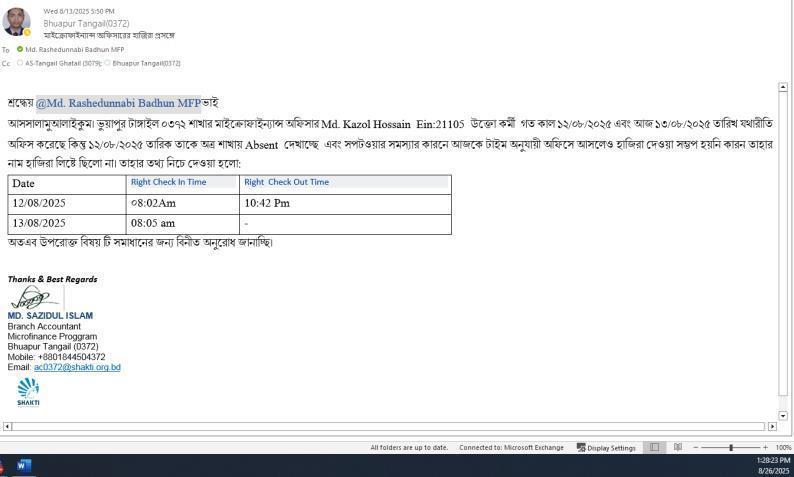Screen dimensions: 794x477
Task: Open email link ac0372@shakti.org.bd
Action: (77, 367)
